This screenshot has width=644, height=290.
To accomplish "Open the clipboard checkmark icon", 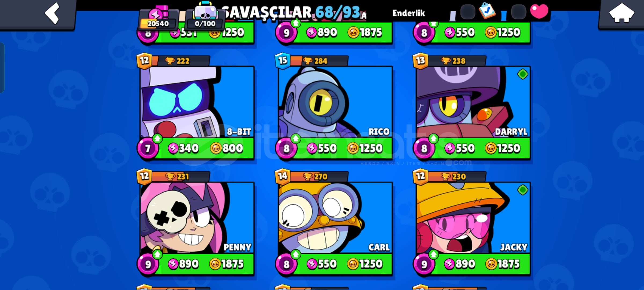I will point(487,11).
